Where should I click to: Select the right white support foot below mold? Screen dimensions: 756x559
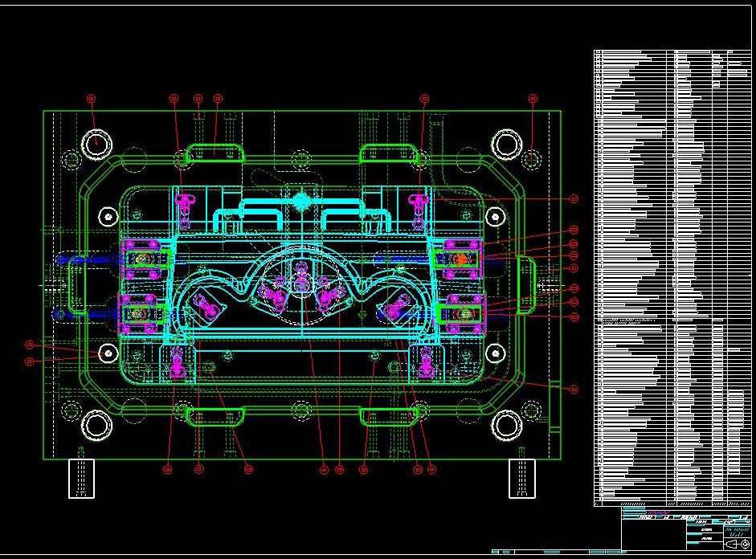pos(522,478)
